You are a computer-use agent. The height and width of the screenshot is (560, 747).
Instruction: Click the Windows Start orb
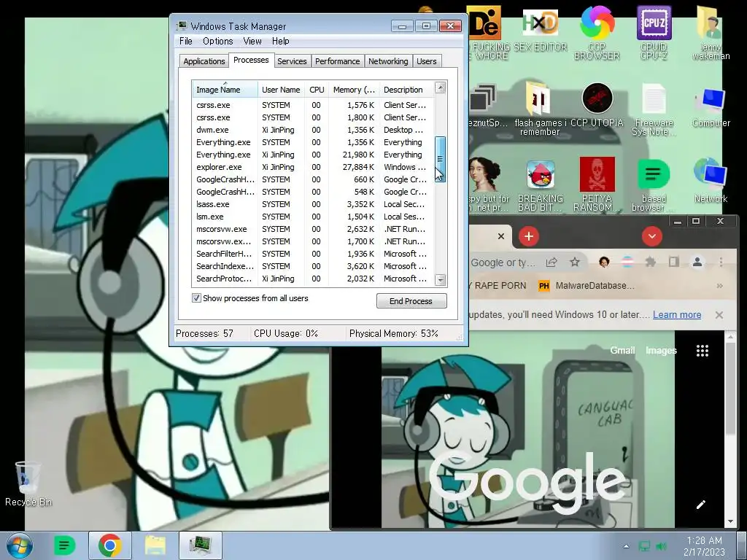pyautogui.click(x=20, y=545)
